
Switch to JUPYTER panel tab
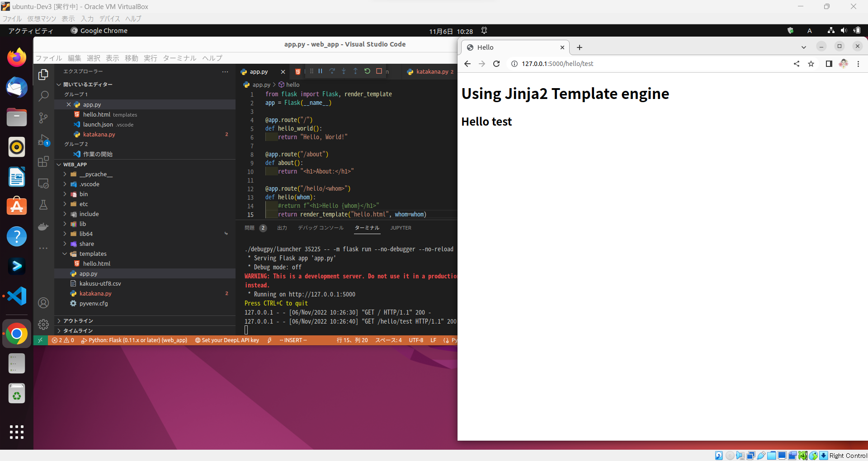click(401, 228)
